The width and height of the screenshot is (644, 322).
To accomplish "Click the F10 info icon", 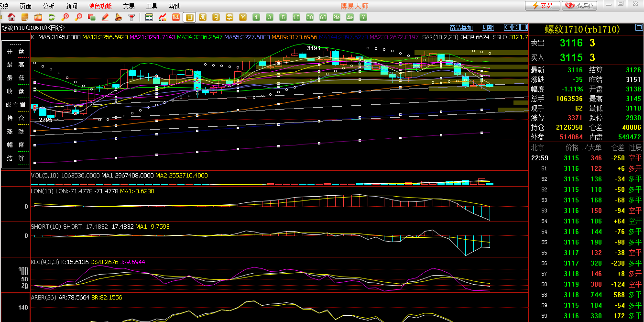I will pos(38,17).
